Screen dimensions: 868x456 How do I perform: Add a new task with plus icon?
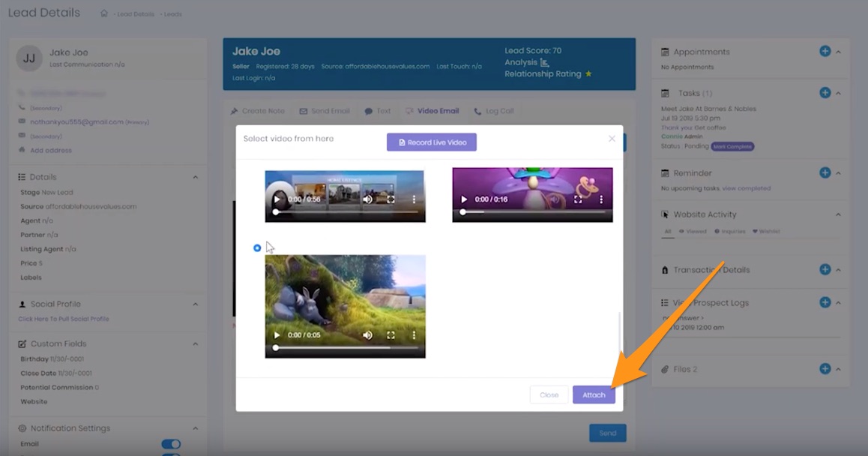click(x=825, y=92)
